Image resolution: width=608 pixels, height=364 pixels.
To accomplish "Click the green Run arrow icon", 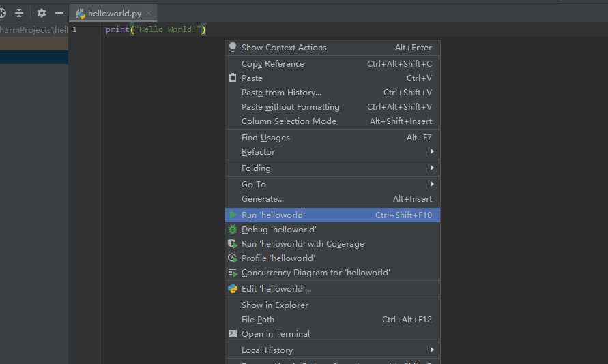I will click(x=233, y=215).
